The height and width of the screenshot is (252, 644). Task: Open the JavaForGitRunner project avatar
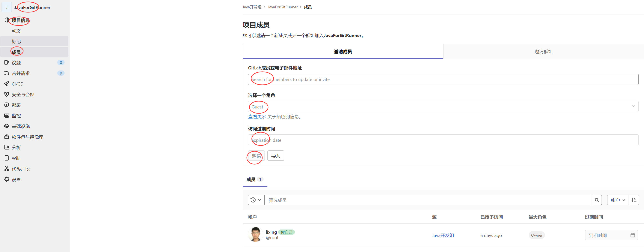click(x=6, y=7)
